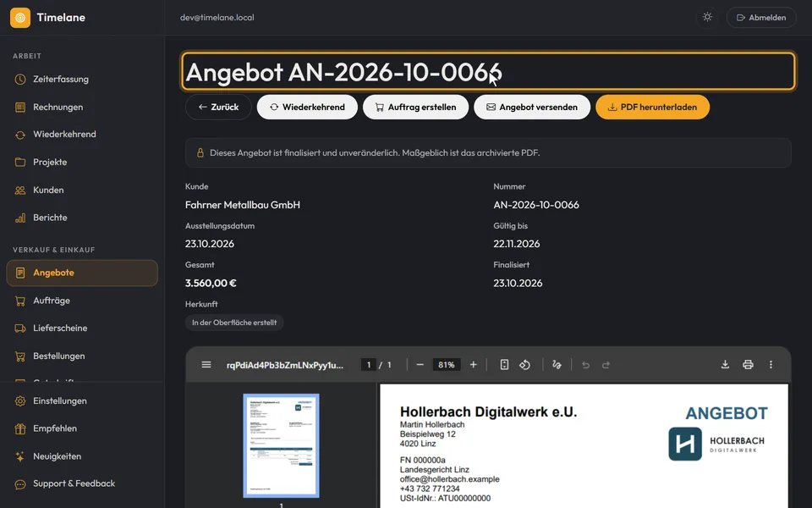Click the Nummer value AN-2026-10-0066

coord(536,205)
